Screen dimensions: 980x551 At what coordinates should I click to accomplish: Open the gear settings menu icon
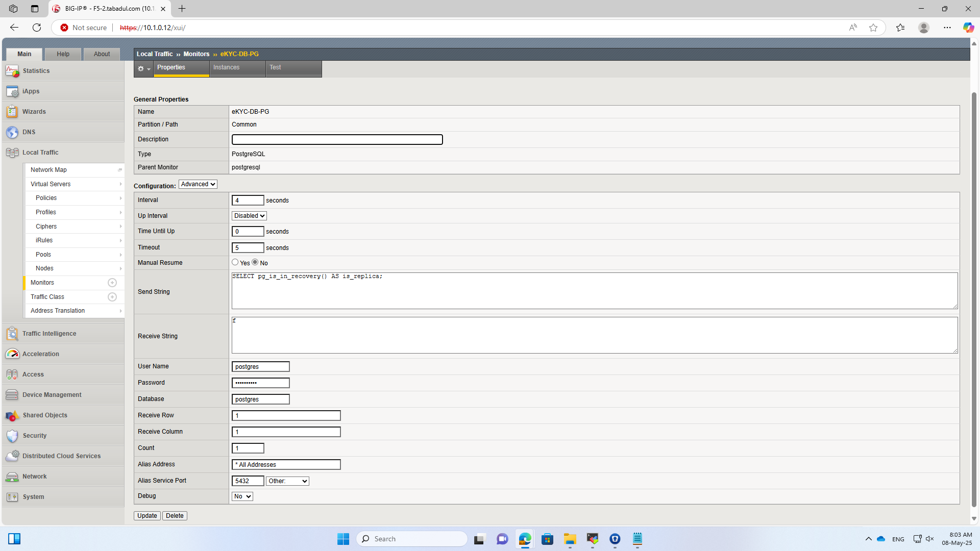click(x=143, y=68)
